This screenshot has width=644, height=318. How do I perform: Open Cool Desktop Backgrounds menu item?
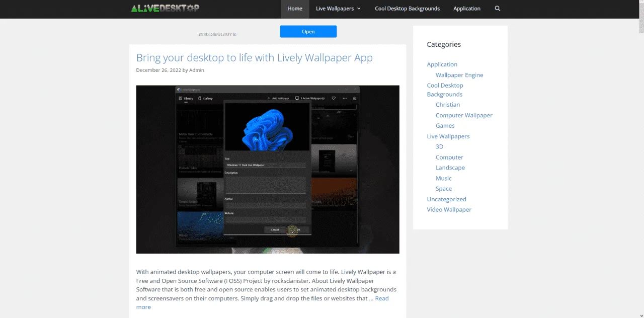408,9
